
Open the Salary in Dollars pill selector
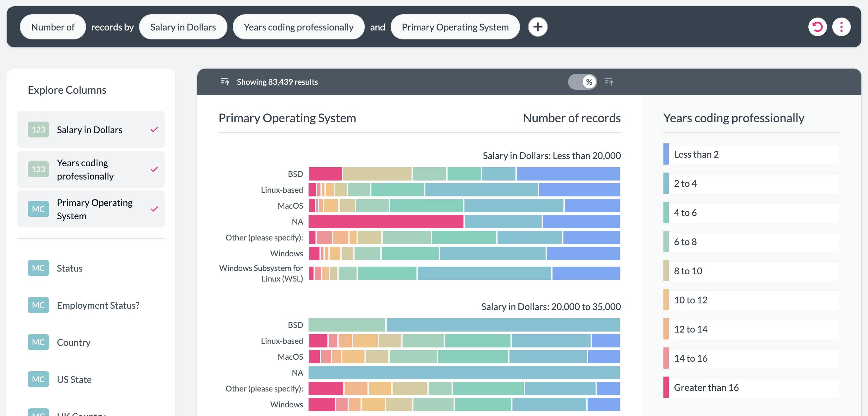(183, 26)
